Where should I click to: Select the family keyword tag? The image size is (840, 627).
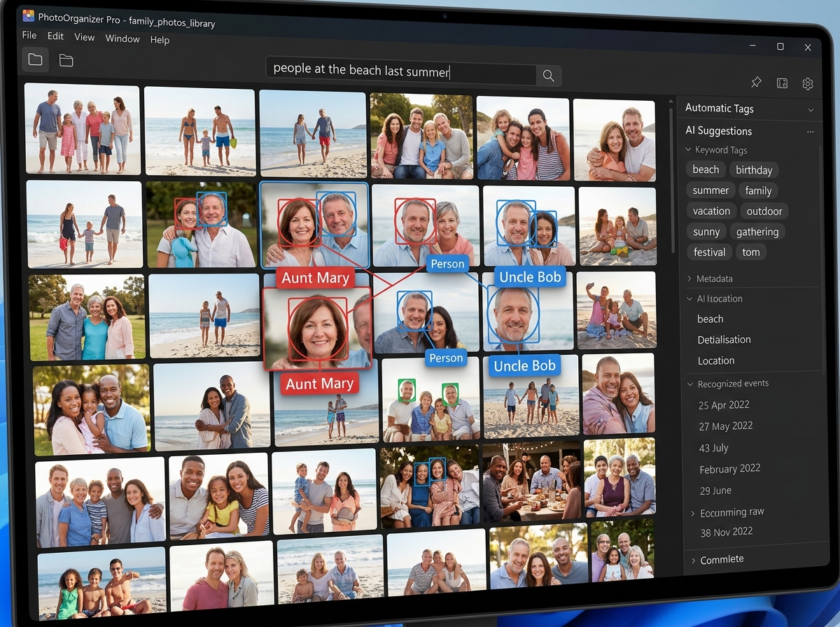758,190
